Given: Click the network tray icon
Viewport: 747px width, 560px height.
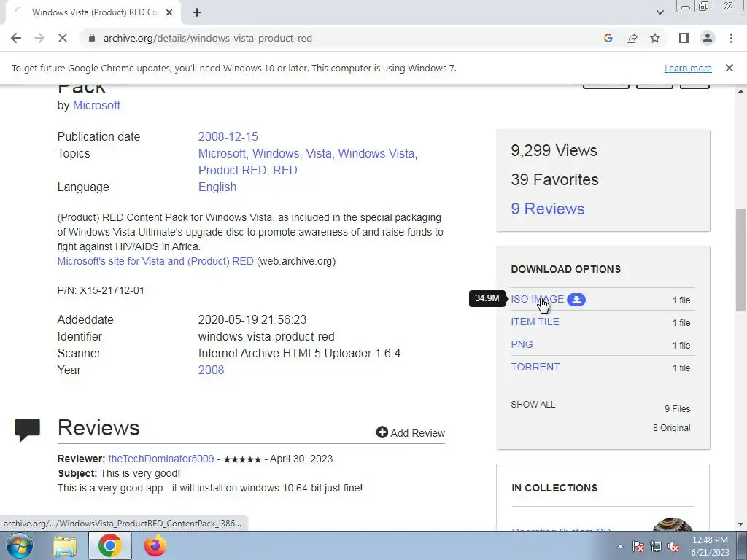Looking at the screenshot, I should (x=656, y=546).
